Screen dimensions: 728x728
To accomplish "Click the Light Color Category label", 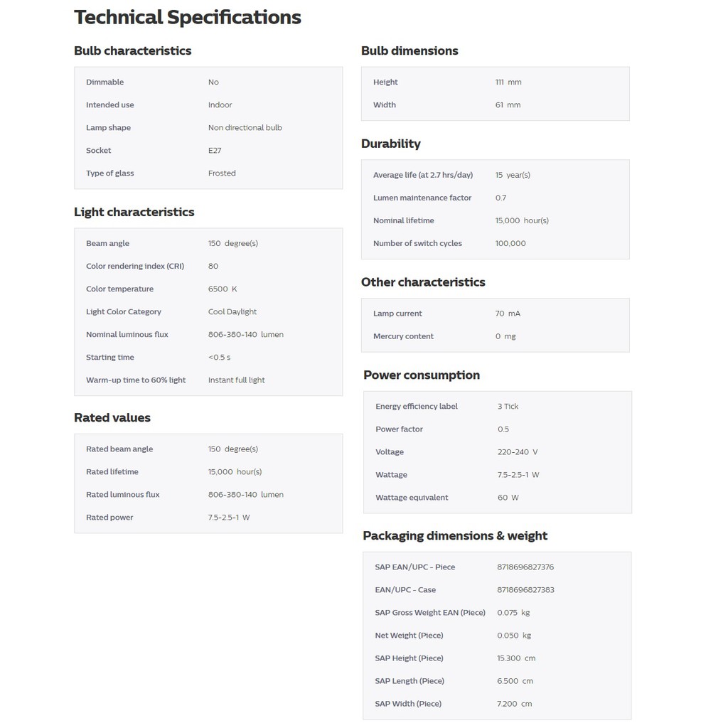I will (124, 312).
